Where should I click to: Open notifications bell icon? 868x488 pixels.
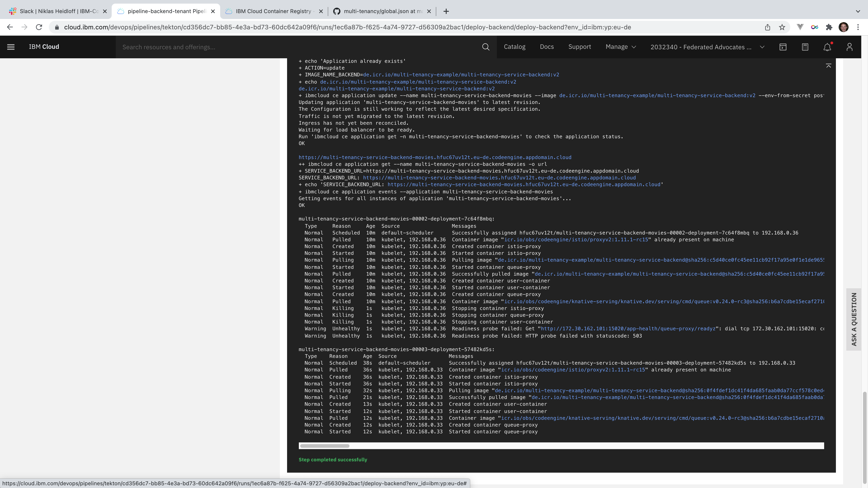827,47
